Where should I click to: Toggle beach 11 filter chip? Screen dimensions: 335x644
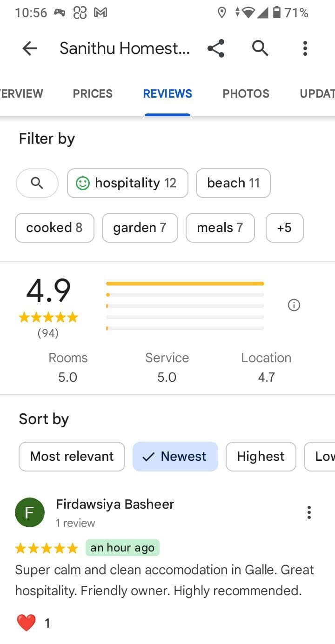point(233,183)
